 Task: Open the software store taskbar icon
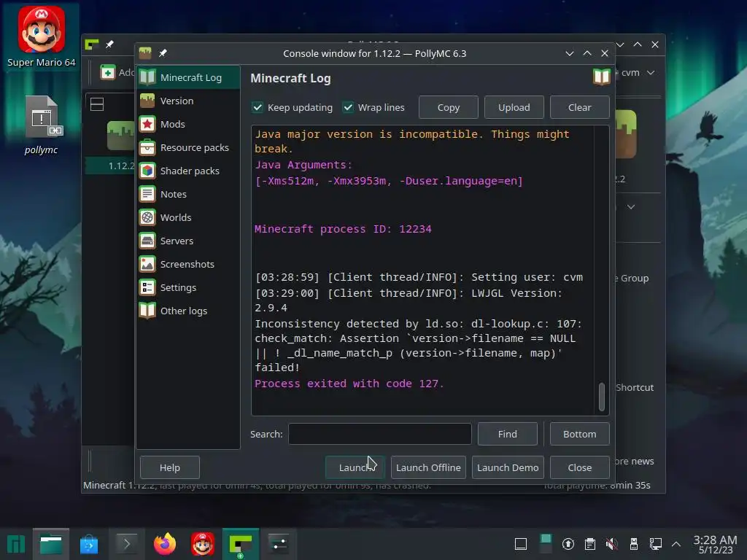point(88,544)
